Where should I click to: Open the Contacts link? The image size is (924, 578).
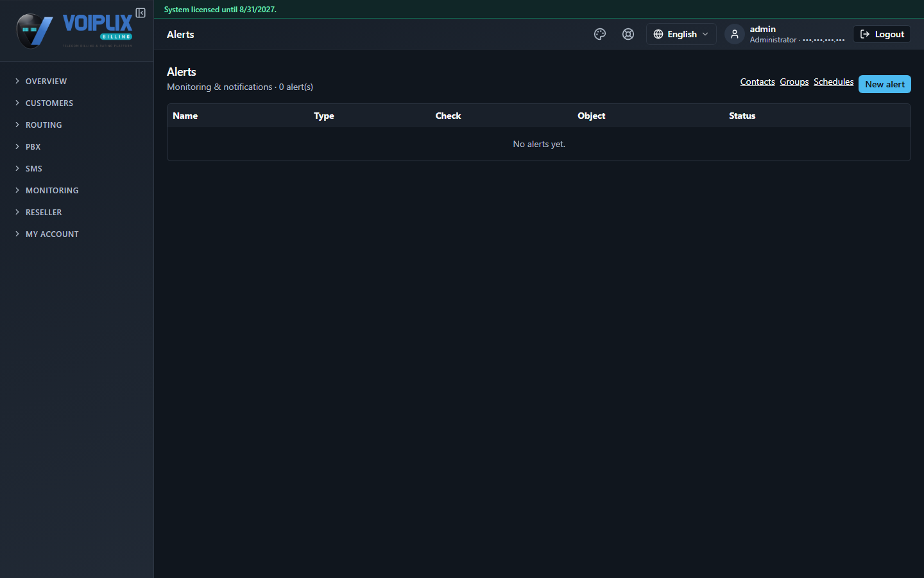(757, 82)
